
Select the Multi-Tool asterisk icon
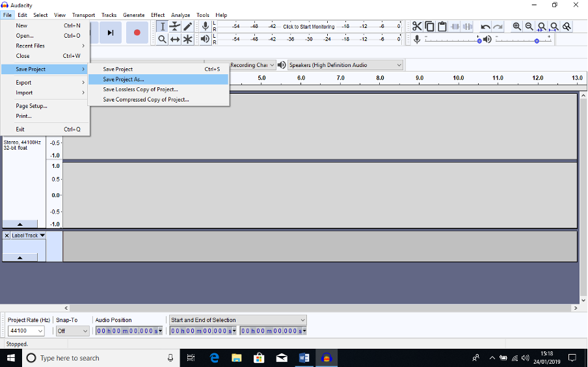pos(187,39)
